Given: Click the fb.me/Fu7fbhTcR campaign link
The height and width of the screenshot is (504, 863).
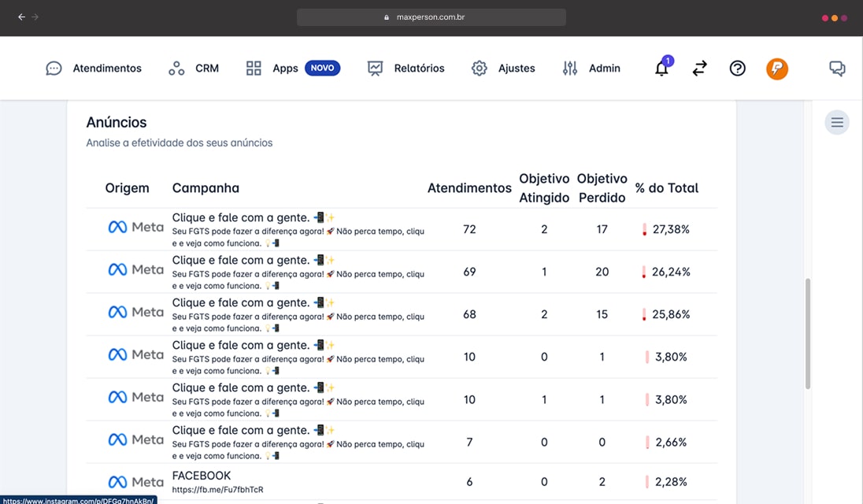Looking at the screenshot, I should [x=217, y=490].
